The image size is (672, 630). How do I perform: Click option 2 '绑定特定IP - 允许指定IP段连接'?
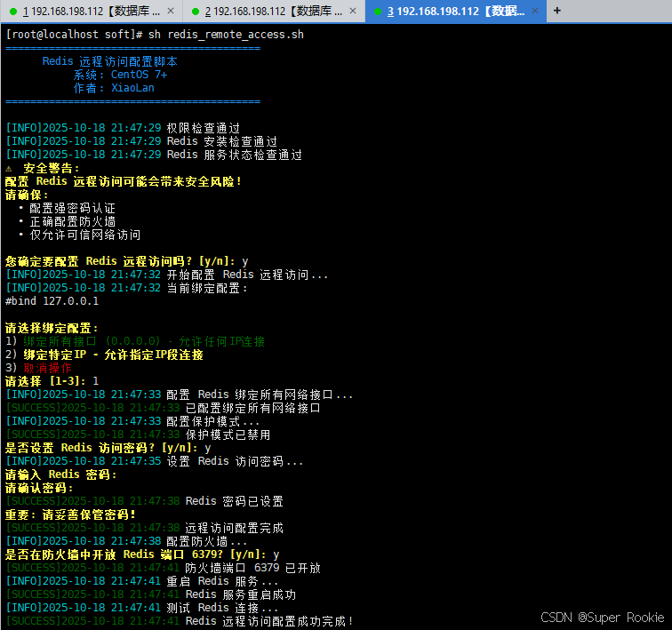click(x=113, y=355)
